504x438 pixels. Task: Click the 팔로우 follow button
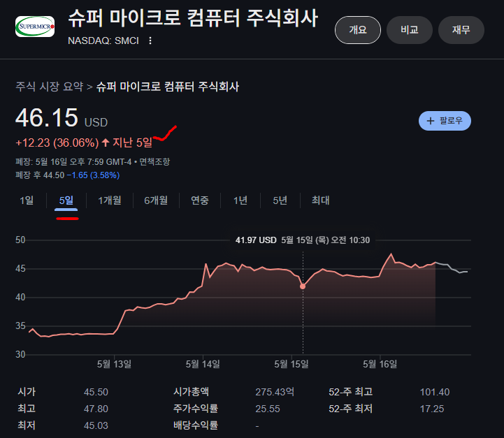[x=445, y=121]
